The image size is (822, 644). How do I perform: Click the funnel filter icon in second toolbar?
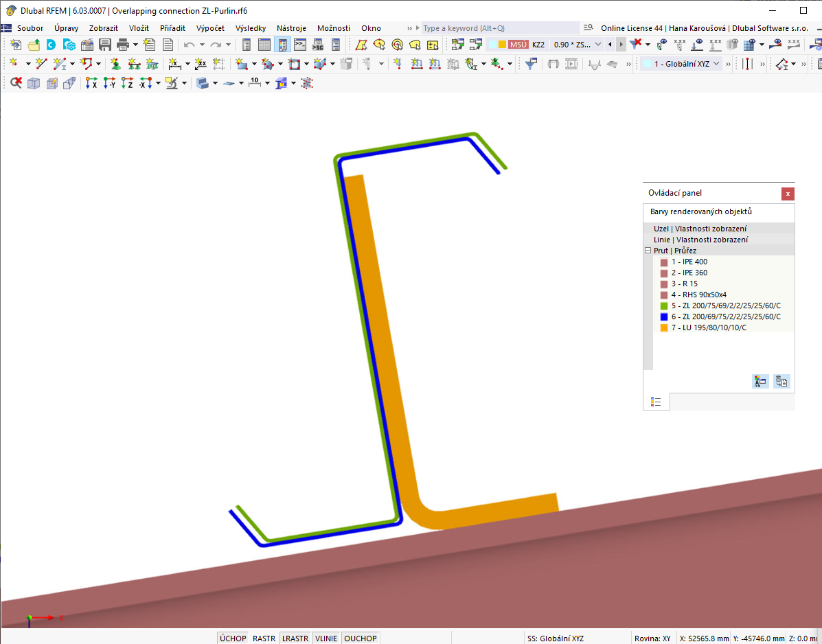(531, 64)
